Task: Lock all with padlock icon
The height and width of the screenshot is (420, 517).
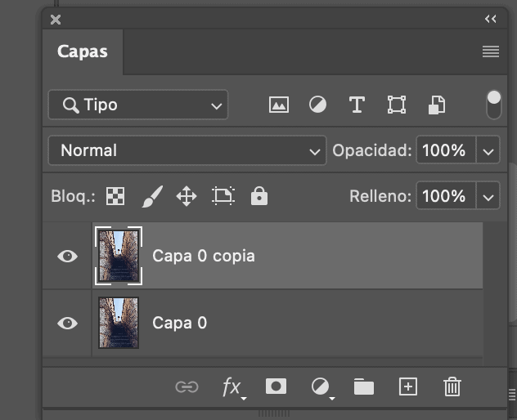Action: 259,196
